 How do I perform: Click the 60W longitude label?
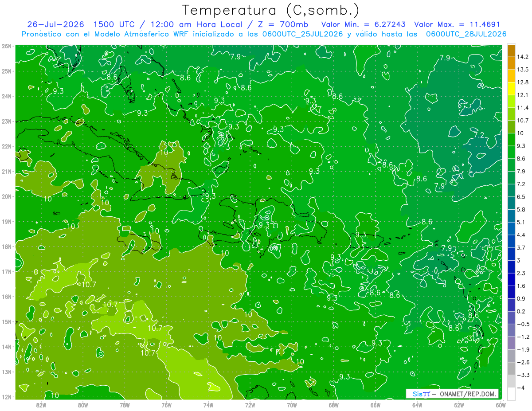(501, 405)
